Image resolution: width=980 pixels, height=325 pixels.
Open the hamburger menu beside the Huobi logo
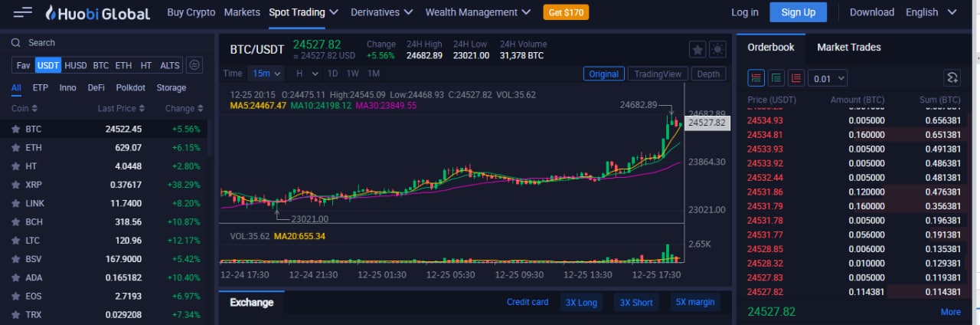pos(23,12)
